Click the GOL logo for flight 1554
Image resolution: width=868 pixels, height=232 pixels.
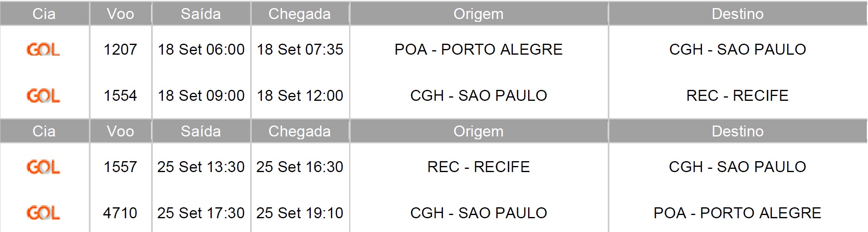click(x=43, y=96)
